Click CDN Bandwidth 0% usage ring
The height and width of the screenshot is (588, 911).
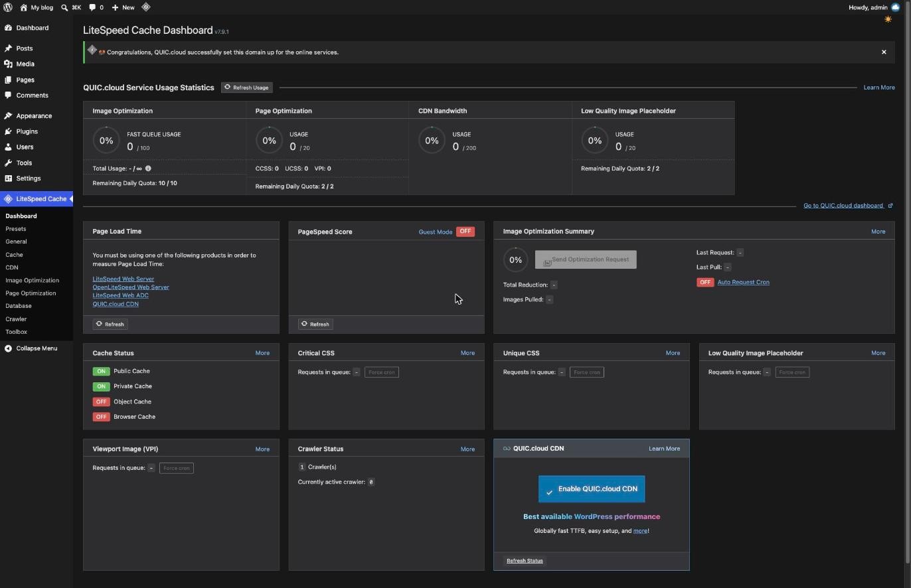tap(432, 140)
